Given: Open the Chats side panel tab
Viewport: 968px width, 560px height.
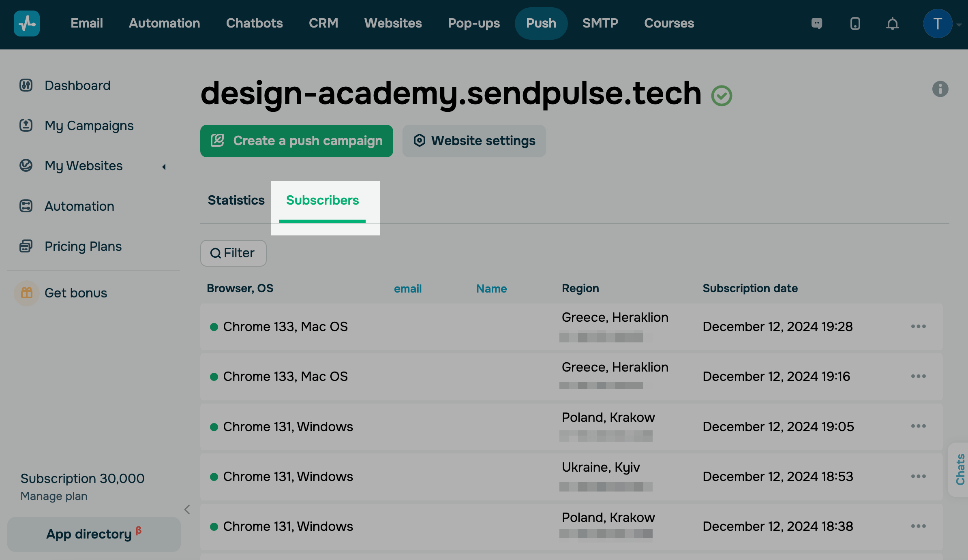Looking at the screenshot, I should (959, 470).
